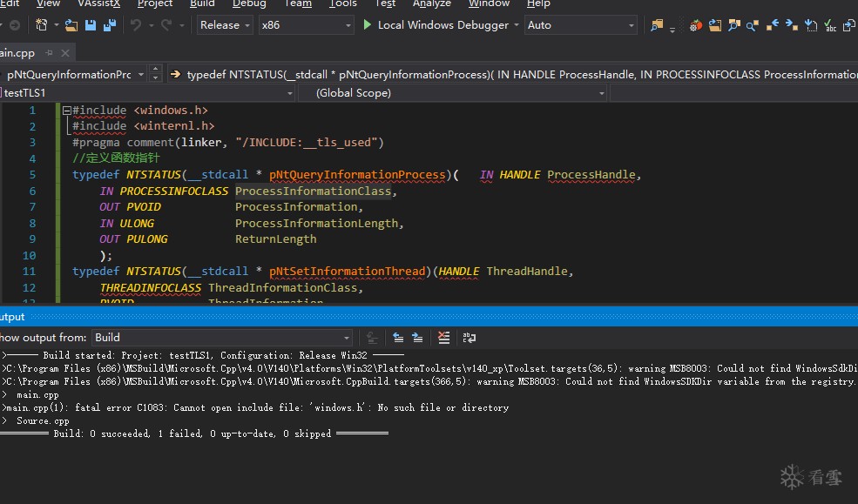Click the VA insert snippet down-arrow icon
The width and height of the screenshot is (858, 504).
coord(811,25)
